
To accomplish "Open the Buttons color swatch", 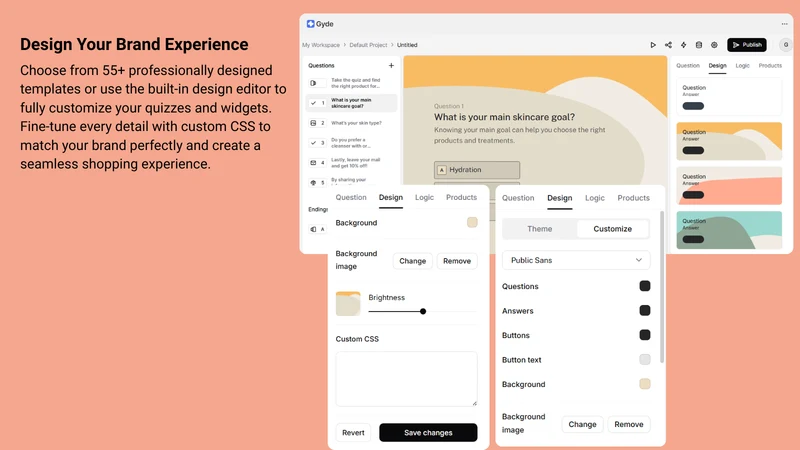I will pos(645,335).
